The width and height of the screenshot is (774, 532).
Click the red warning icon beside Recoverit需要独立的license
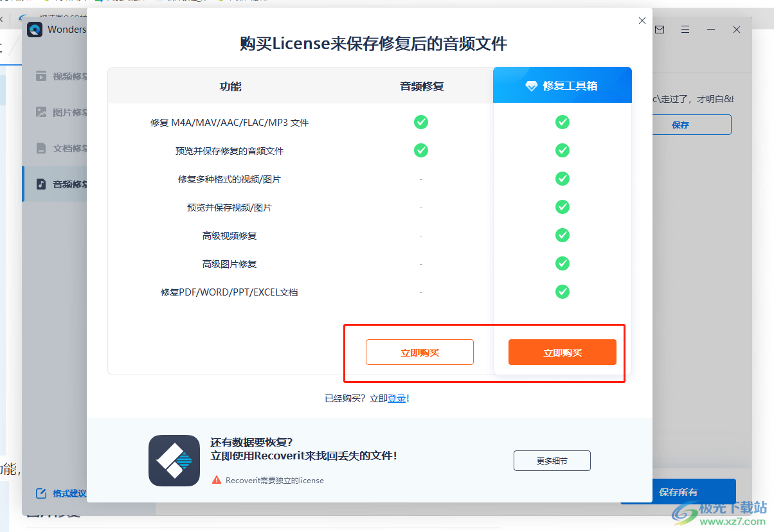[x=216, y=480]
